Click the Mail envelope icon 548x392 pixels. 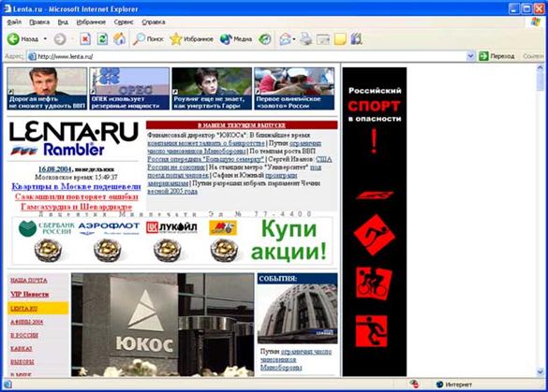[x=285, y=39]
